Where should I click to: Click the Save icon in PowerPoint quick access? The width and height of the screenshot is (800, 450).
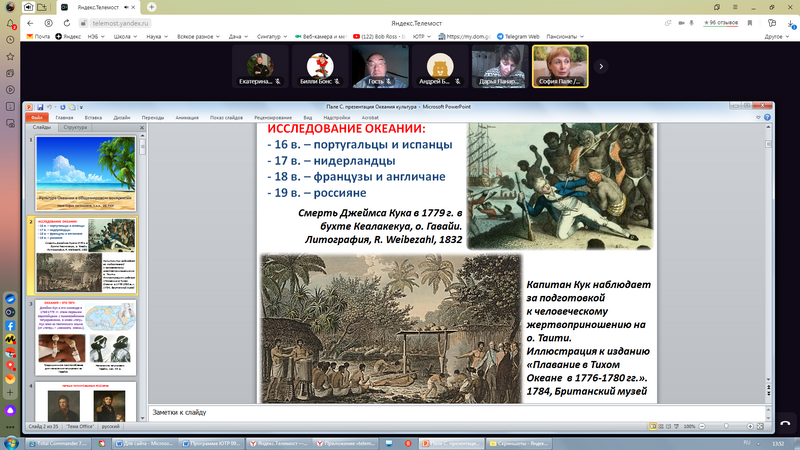(x=40, y=107)
